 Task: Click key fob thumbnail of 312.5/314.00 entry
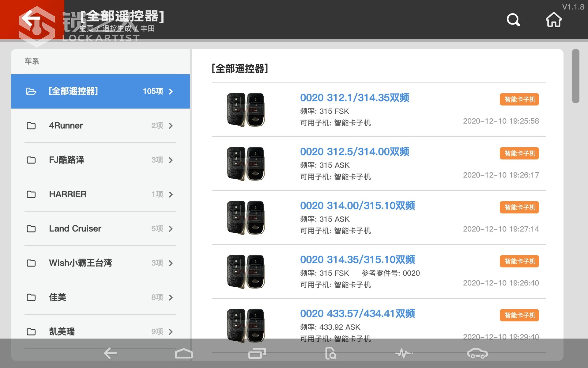tap(246, 164)
